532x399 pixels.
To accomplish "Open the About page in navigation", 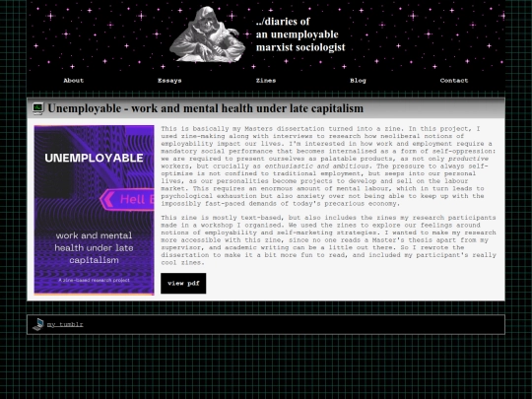I will pos(73,81).
